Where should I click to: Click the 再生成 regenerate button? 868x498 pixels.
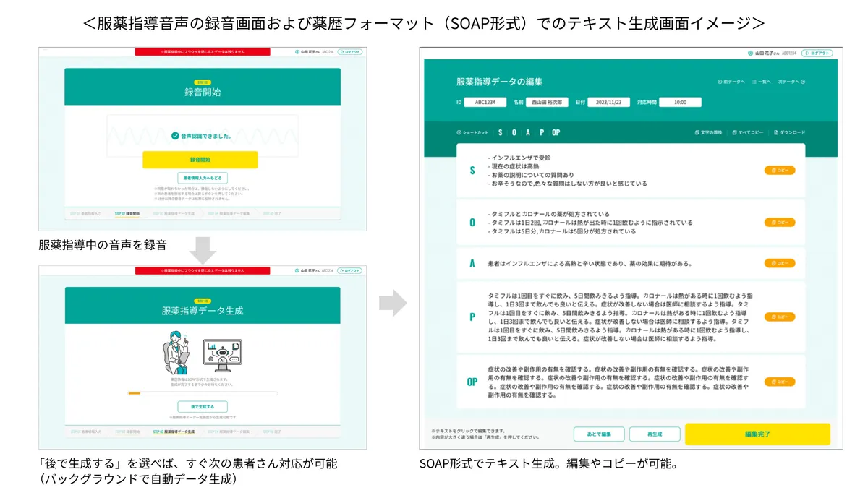pyautogui.click(x=655, y=433)
